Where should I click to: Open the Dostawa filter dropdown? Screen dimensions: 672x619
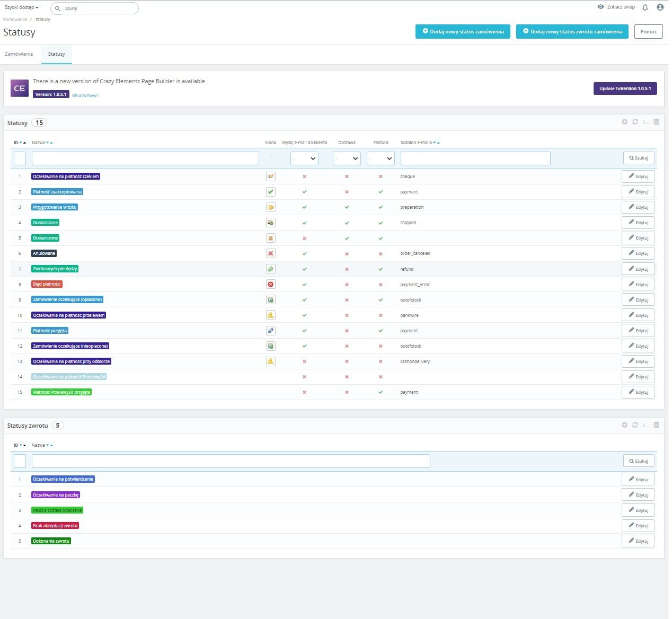tap(347, 158)
